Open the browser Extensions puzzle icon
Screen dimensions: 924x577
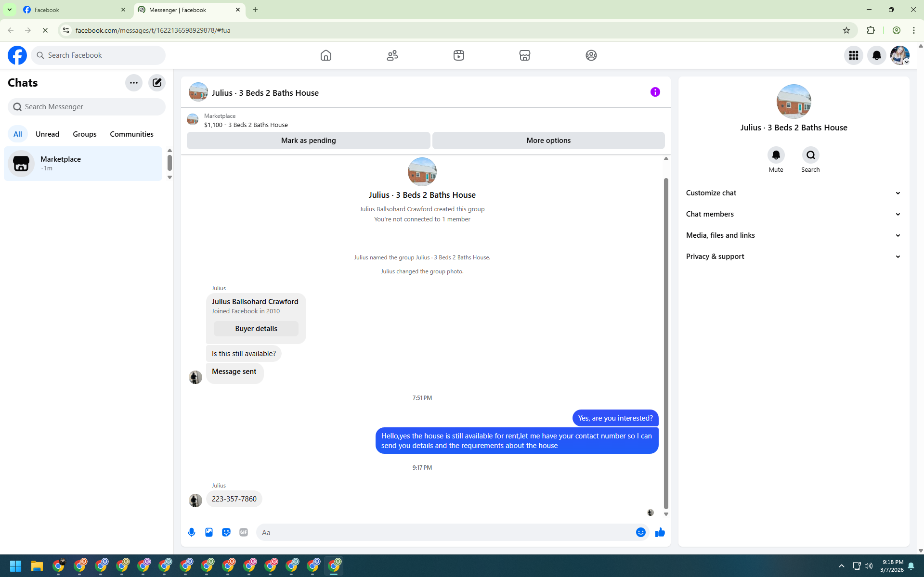click(871, 30)
